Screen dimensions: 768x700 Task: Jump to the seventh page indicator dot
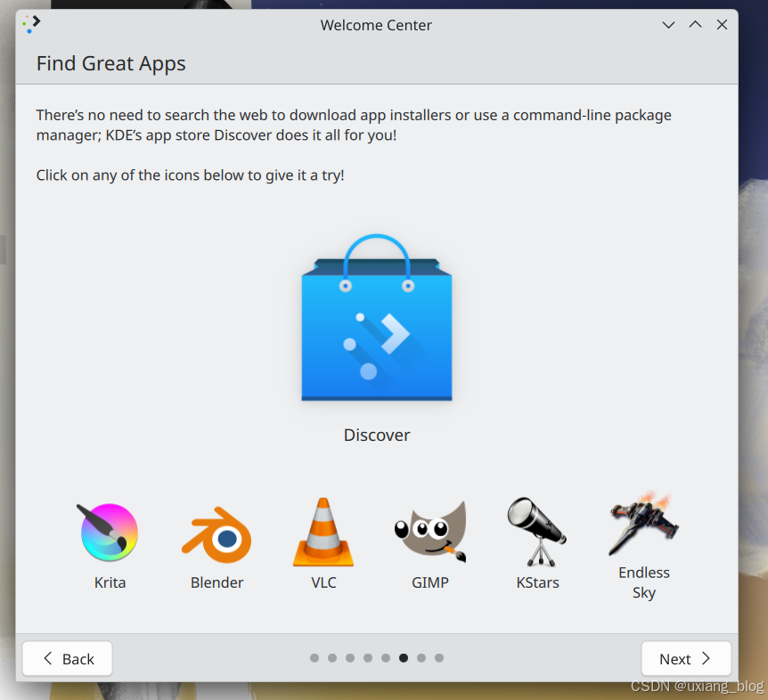pos(421,658)
